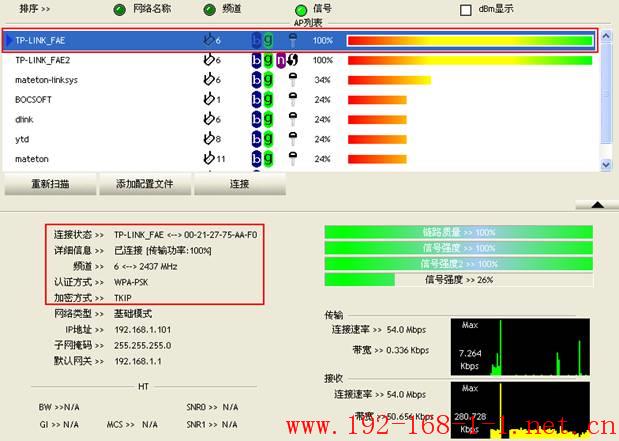Enable the dBm显示 checkbox

pyautogui.click(x=466, y=10)
